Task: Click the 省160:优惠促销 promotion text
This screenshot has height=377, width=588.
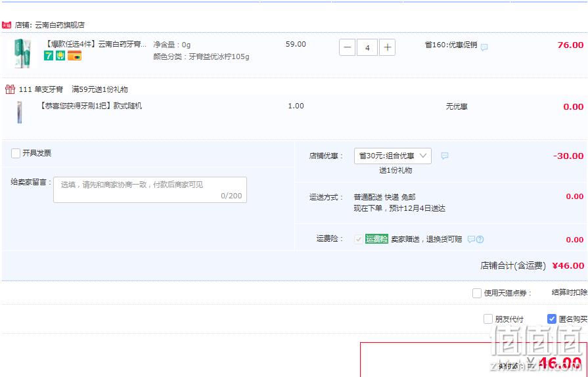Action: (x=451, y=45)
